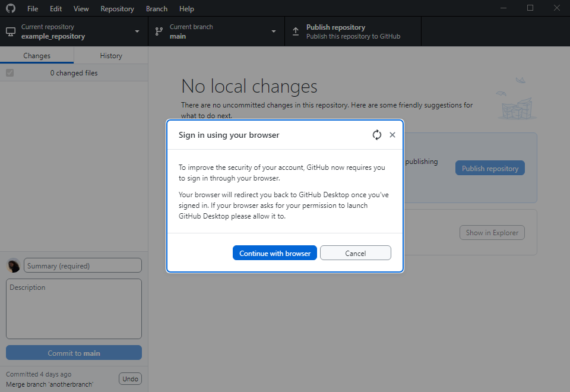Viewport: 570px width, 392px height.
Task: Click the Commit to main button
Action: tap(74, 353)
